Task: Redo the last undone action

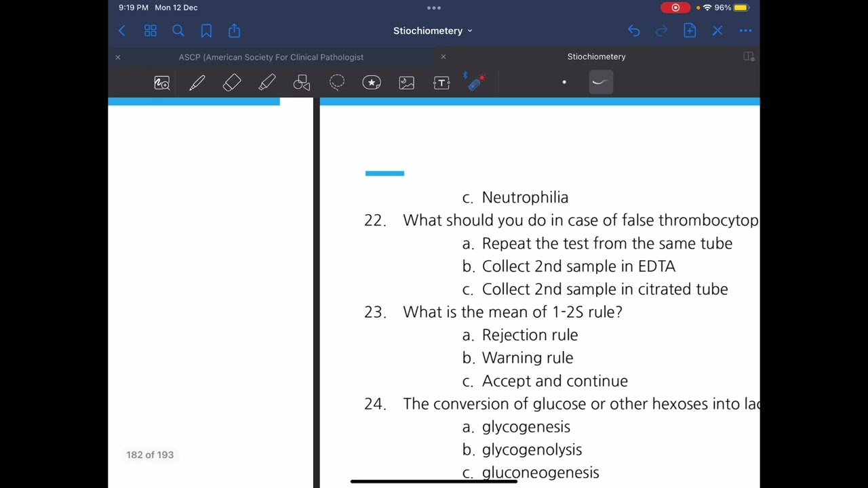Action: pos(661,30)
